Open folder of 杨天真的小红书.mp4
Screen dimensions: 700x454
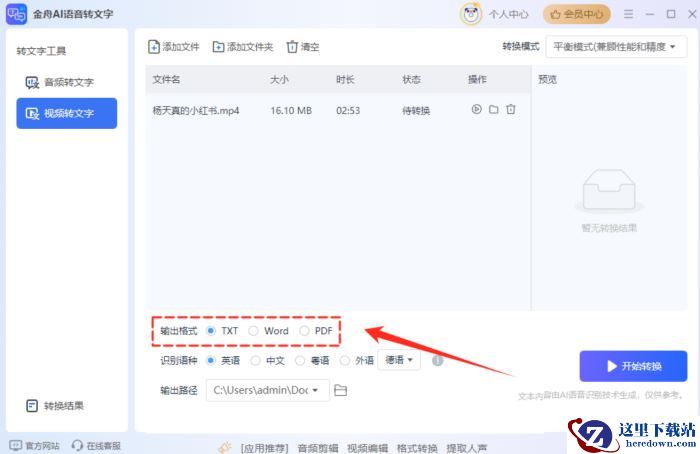click(493, 109)
